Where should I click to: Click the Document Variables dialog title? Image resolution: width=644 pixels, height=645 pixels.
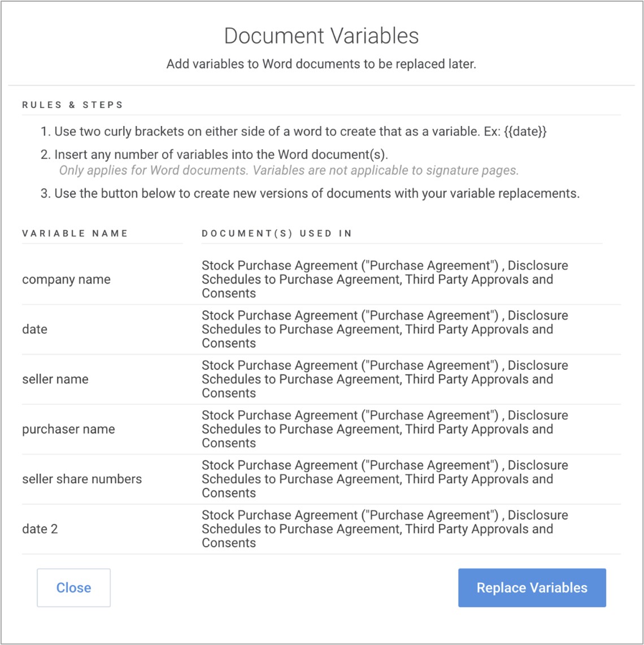coord(321,36)
